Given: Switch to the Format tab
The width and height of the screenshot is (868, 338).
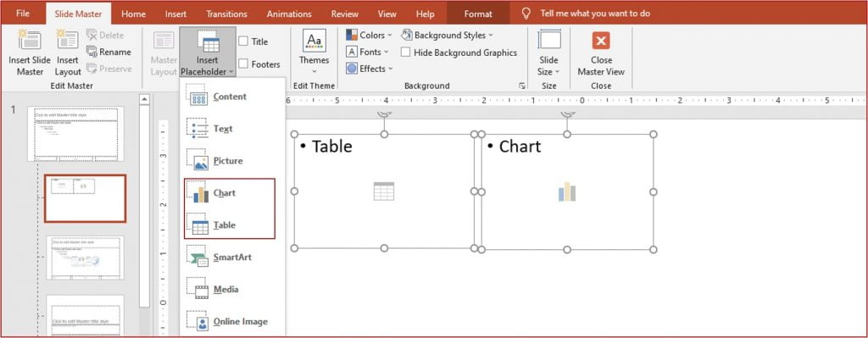Looking at the screenshot, I should coord(478,14).
